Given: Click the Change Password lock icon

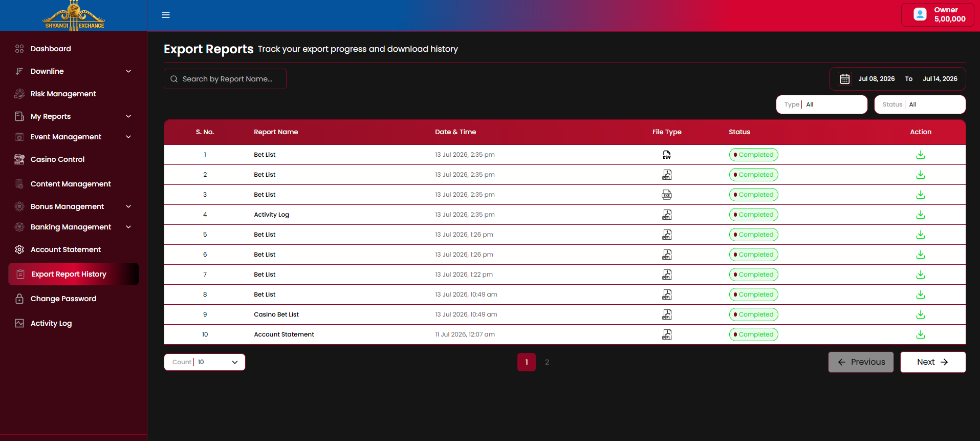Looking at the screenshot, I should coord(19,299).
